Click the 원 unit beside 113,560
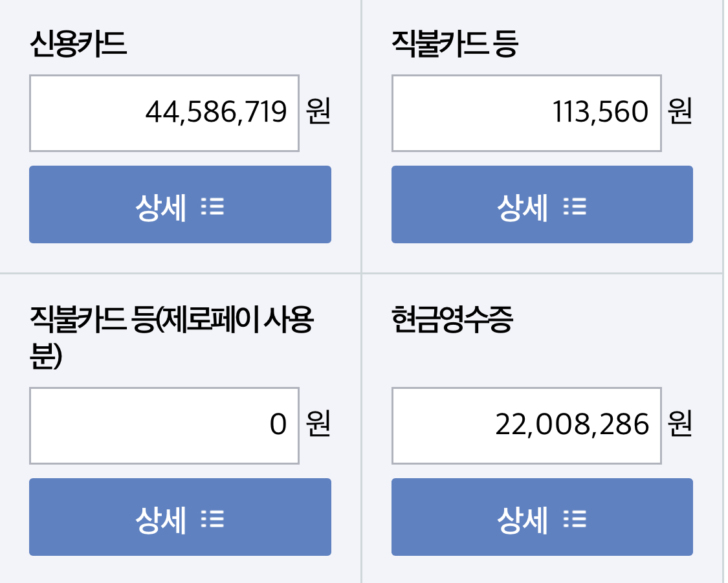 point(680,113)
